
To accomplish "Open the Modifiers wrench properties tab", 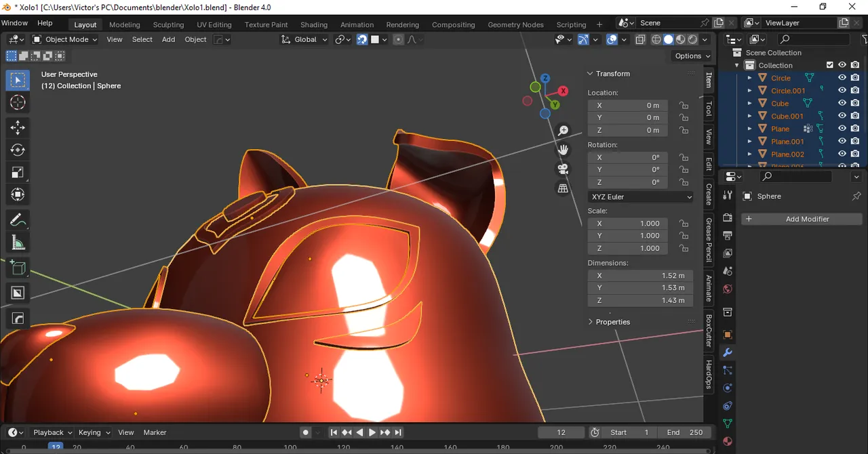I will tap(728, 353).
